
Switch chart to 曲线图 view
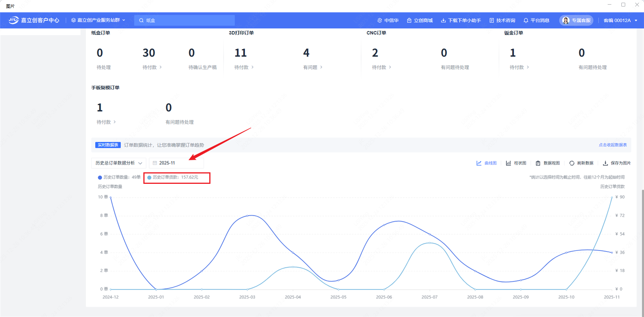pyautogui.click(x=486, y=163)
